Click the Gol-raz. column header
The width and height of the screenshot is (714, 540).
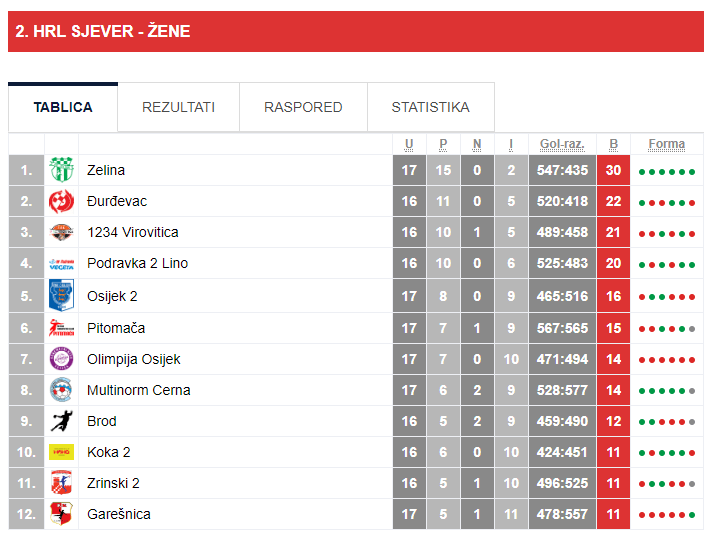point(562,144)
